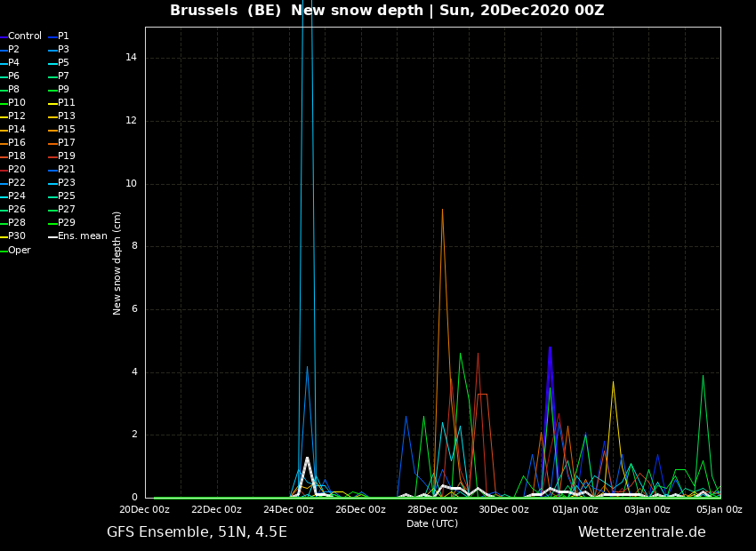The width and height of the screenshot is (756, 551).
Task: Click the '05Jan 00z' date label
Action: point(720,509)
